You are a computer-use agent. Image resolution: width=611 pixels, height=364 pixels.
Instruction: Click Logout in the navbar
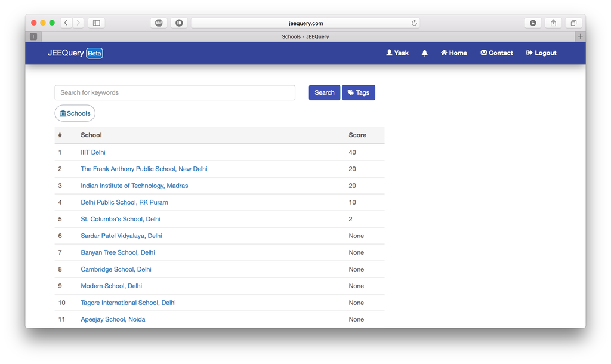click(541, 53)
